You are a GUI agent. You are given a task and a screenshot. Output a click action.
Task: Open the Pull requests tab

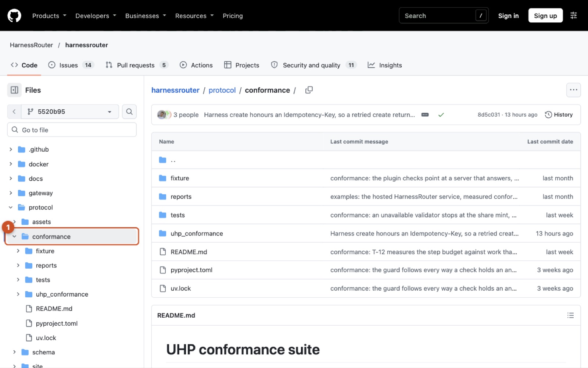click(137, 65)
